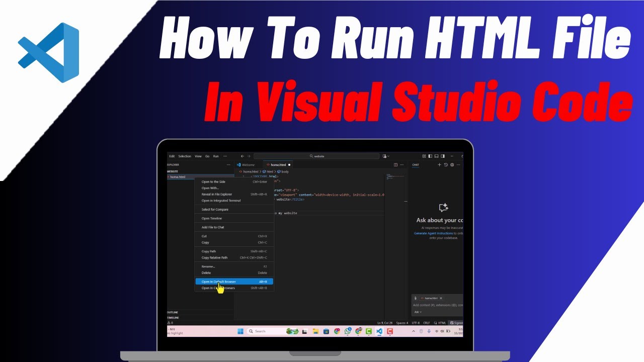
Task: Click the split editor icon
Action: 395,165
